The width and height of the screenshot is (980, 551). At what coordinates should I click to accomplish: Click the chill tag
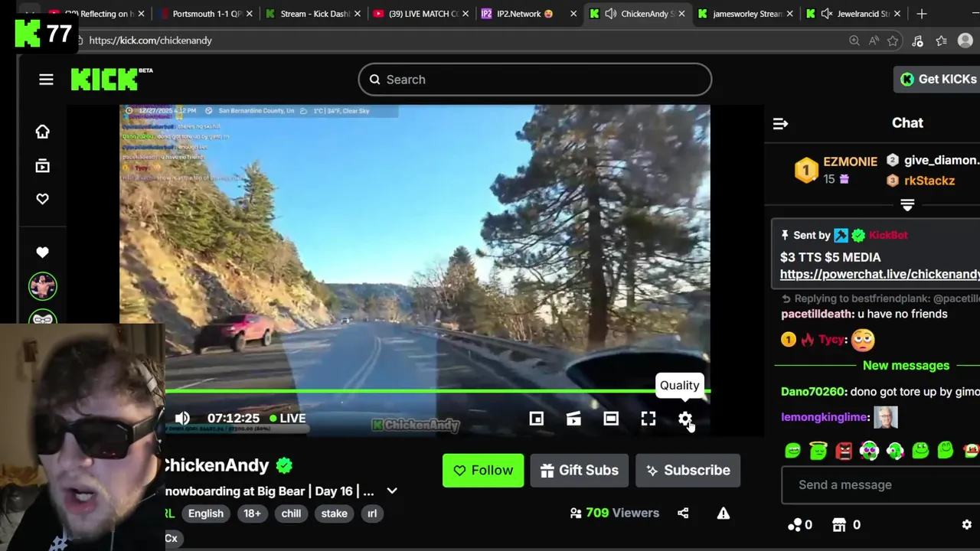(x=291, y=514)
